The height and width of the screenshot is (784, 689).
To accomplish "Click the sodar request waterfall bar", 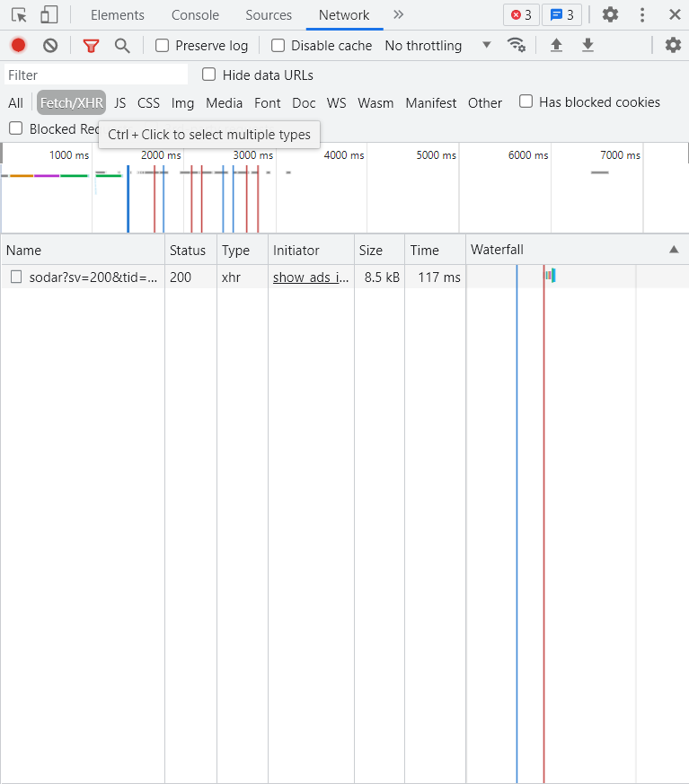I will click(551, 275).
